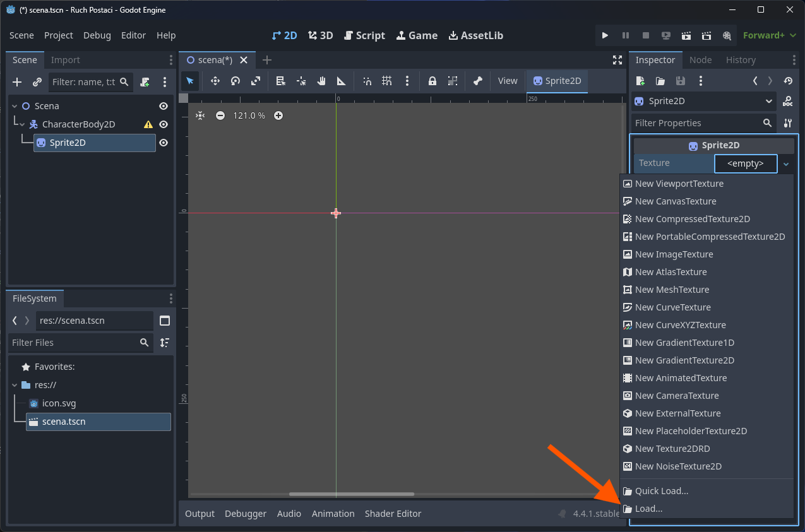Collapse the CharacterBody2D node children
Viewport: 805px width, 532px height.
click(22, 124)
